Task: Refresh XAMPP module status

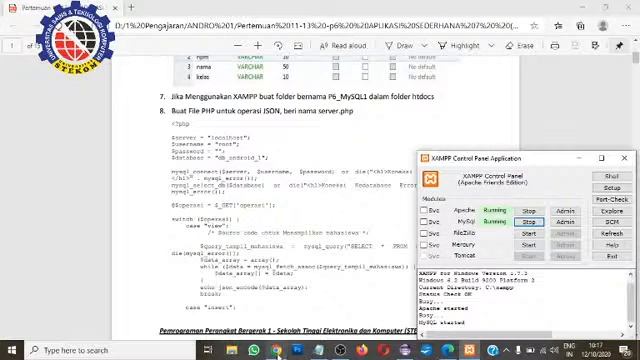Action: pos(612,233)
